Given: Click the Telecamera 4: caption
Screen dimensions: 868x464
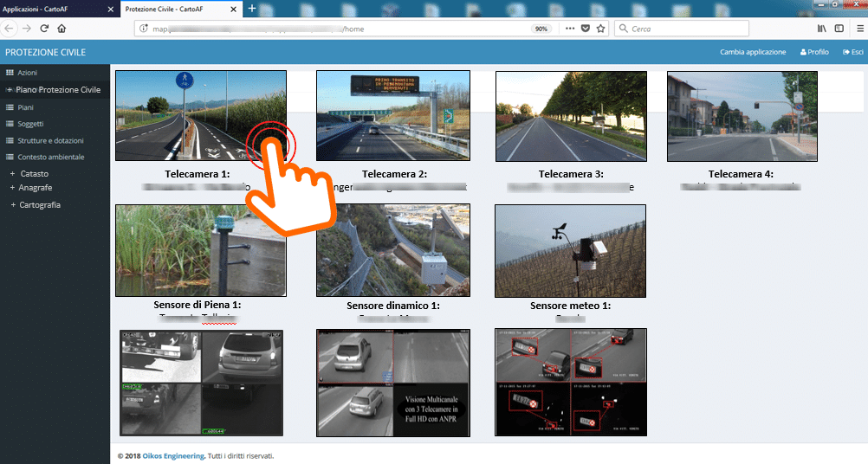Looking at the screenshot, I should coord(741,174).
